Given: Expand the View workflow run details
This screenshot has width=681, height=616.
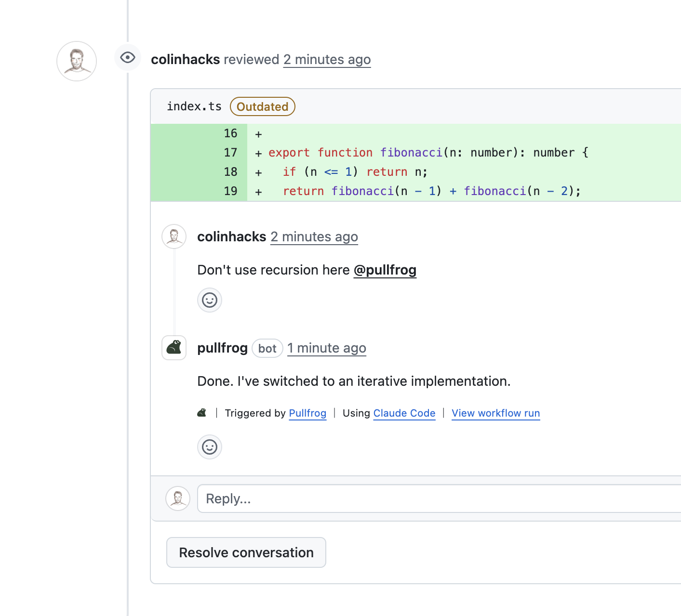Looking at the screenshot, I should click(x=495, y=413).
